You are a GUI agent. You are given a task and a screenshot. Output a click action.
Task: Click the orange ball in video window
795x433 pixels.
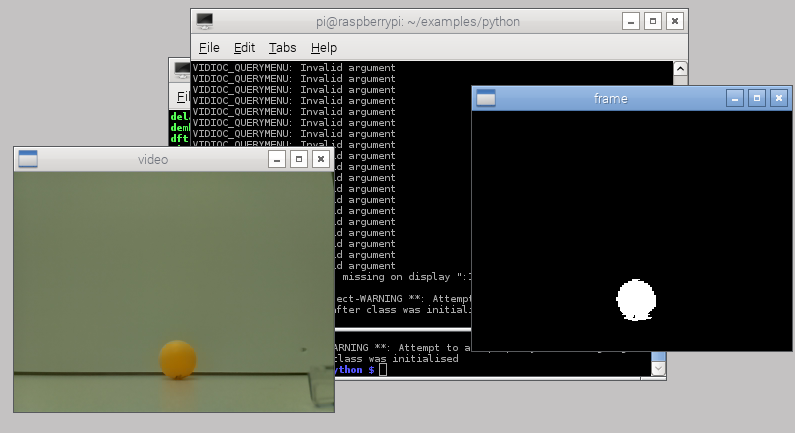pos(178,359)
